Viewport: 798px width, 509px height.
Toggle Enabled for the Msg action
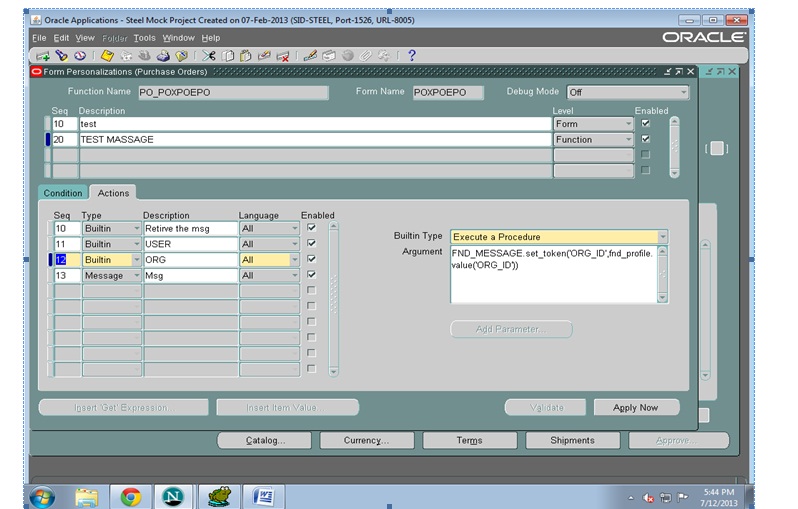coord(311,275)
